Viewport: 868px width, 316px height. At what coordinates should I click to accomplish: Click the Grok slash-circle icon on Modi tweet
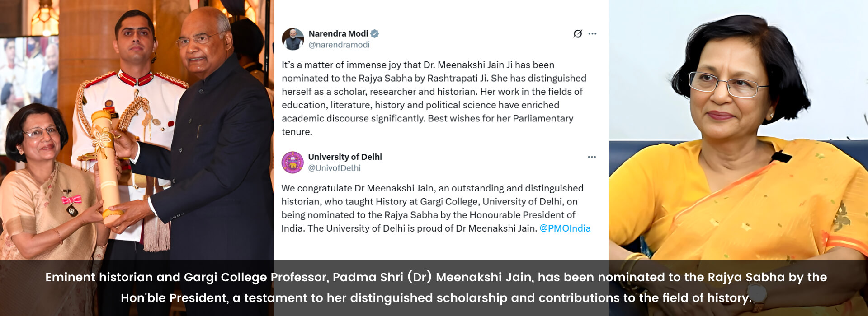578,33
